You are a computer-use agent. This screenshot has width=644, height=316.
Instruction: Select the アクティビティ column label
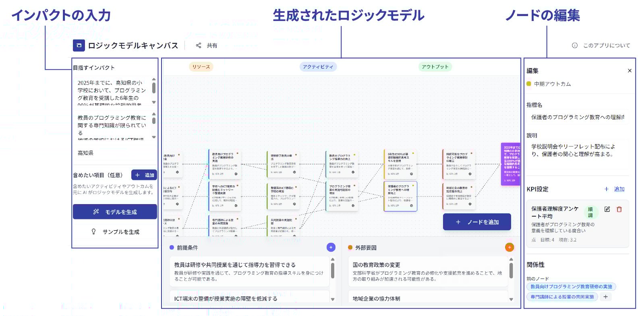(x=318, y=67)
